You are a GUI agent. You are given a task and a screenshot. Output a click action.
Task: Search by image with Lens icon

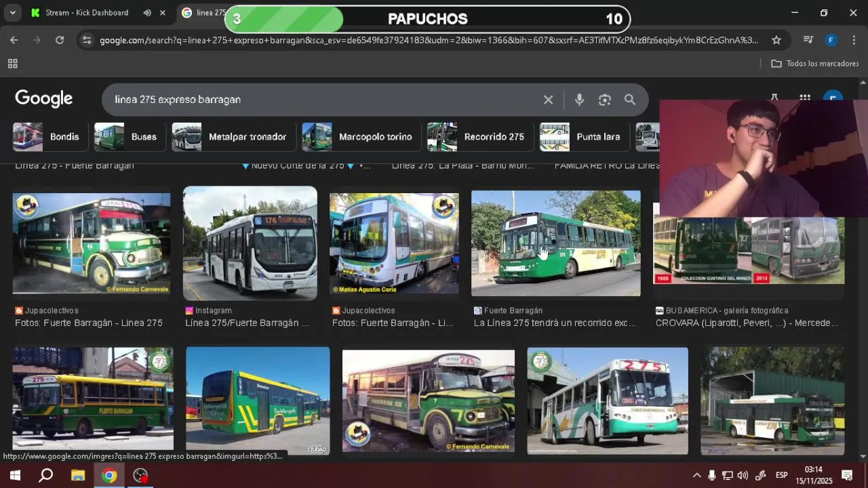[605, 100]
